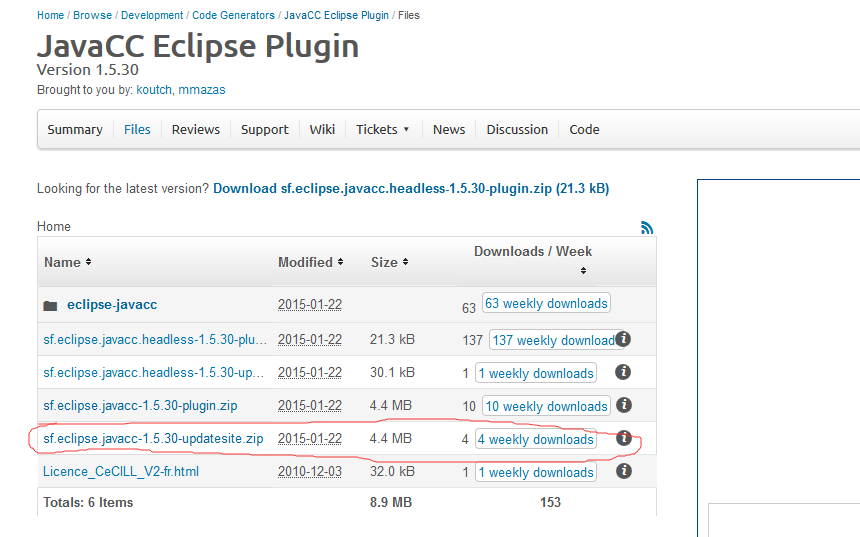Click the 21.3 kB size cell
Viewport: 860px width, 537px height.
tap(392, 340)
